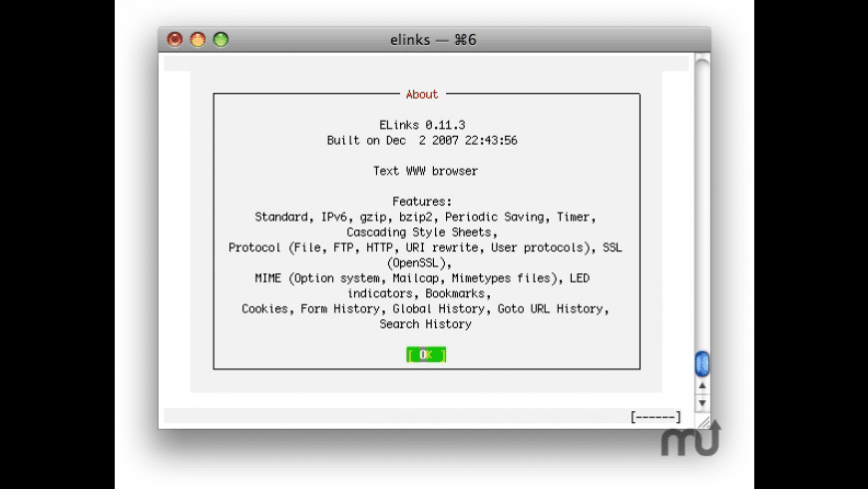Click the line starting with 'MIME (Option system'
This screenshot has width=868, height=489.
(x=422, y=278)
